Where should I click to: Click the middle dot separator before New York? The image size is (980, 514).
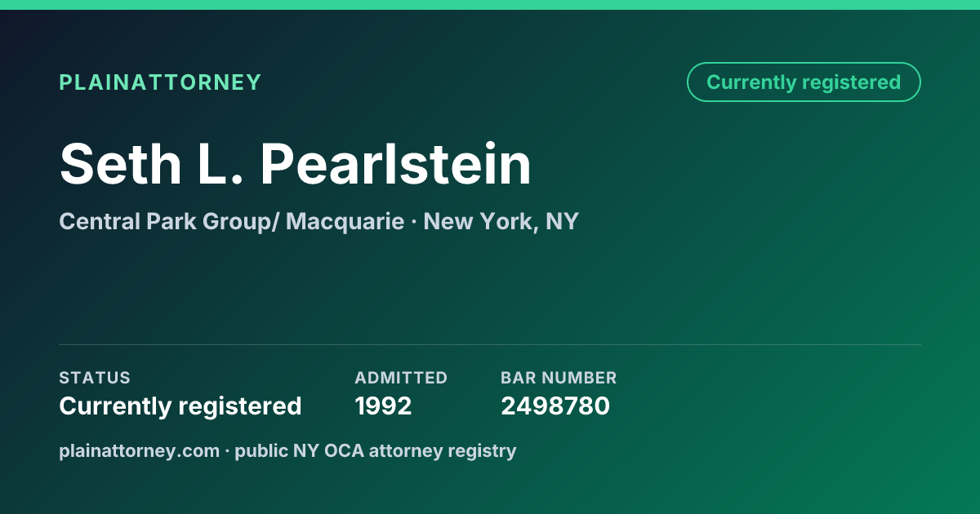click(x=414, y=221)
